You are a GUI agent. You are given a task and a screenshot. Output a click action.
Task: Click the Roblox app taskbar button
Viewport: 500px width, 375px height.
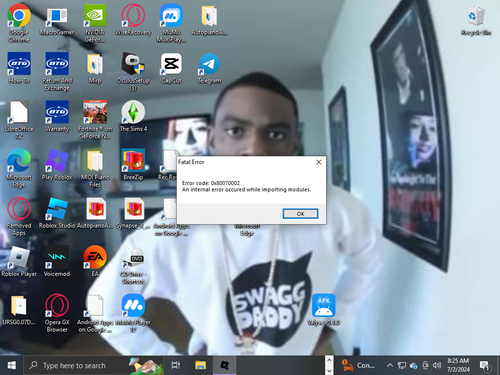point(225,365)
